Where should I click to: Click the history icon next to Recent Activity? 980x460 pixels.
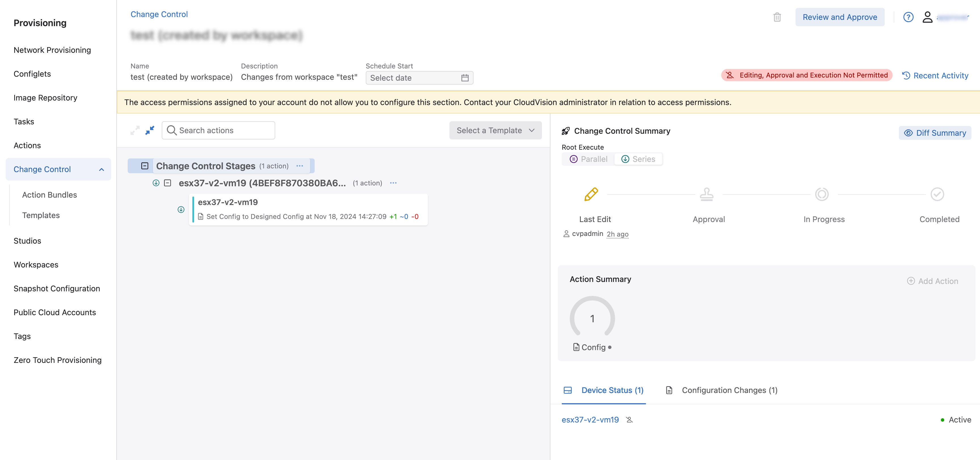(x=906, y=76)
